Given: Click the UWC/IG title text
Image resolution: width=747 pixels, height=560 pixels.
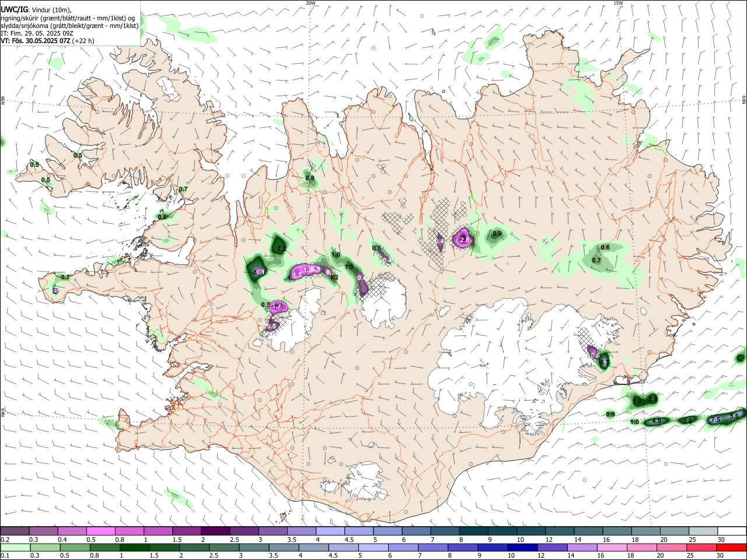Looking at the screenshot, I should [x=15, y=10].
